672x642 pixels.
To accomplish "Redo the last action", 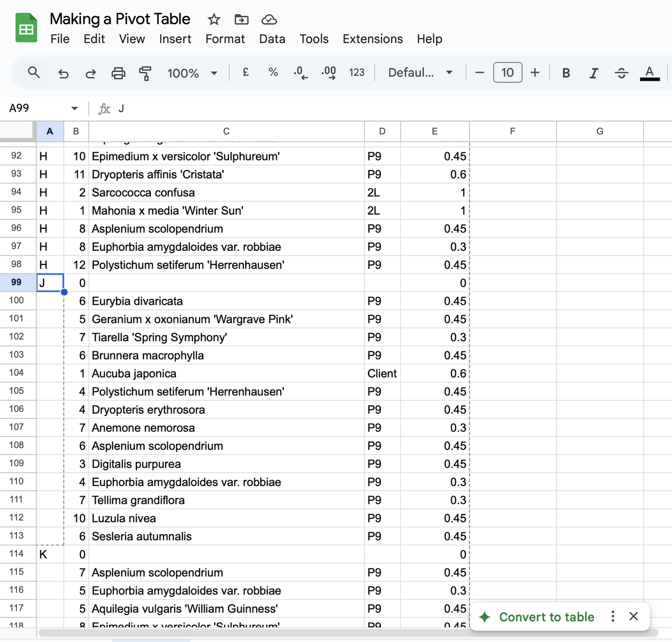I will (x=90, y=72).
